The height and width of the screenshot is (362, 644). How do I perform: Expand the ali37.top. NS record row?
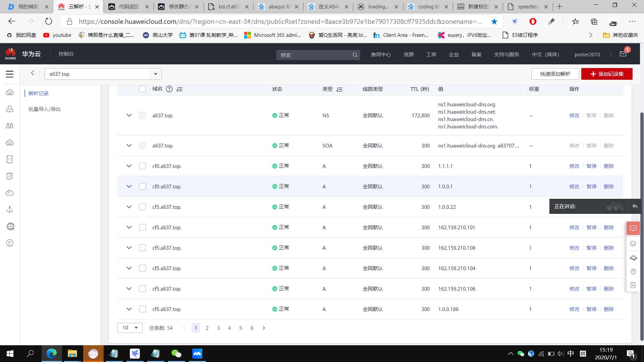(129, 115)
